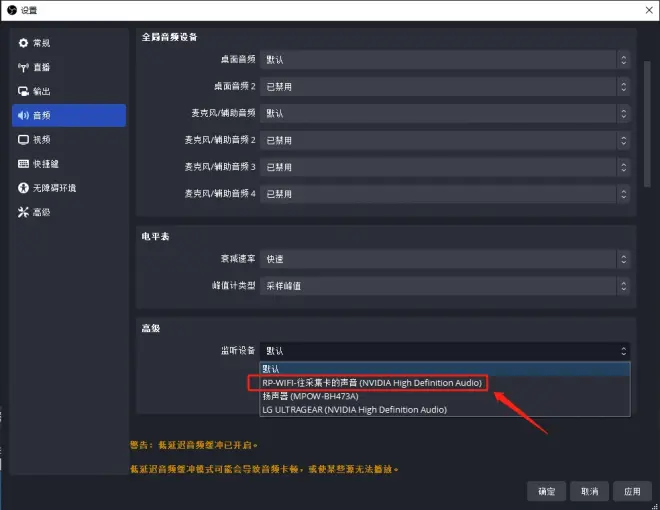The height and width of the screenshot is (510, 660).
Task: Open 快捷键 using the keyboard icon
Action: click(x=23, y=163)
